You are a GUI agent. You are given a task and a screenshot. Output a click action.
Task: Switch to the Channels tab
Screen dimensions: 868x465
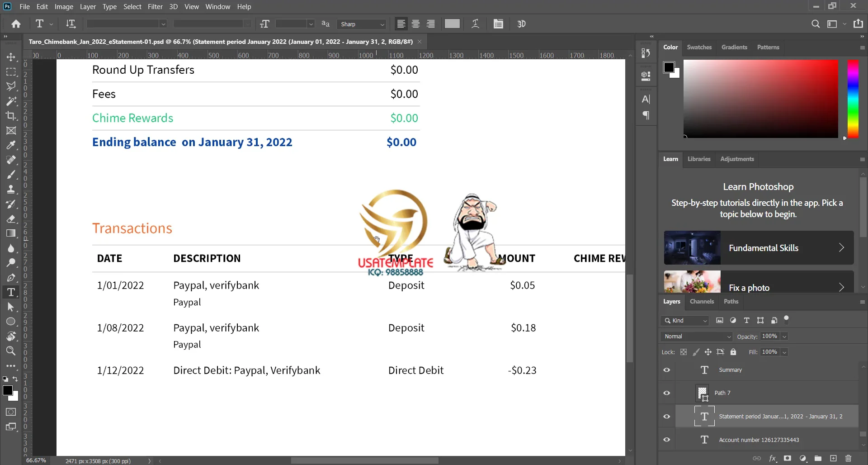click(702, 301)
